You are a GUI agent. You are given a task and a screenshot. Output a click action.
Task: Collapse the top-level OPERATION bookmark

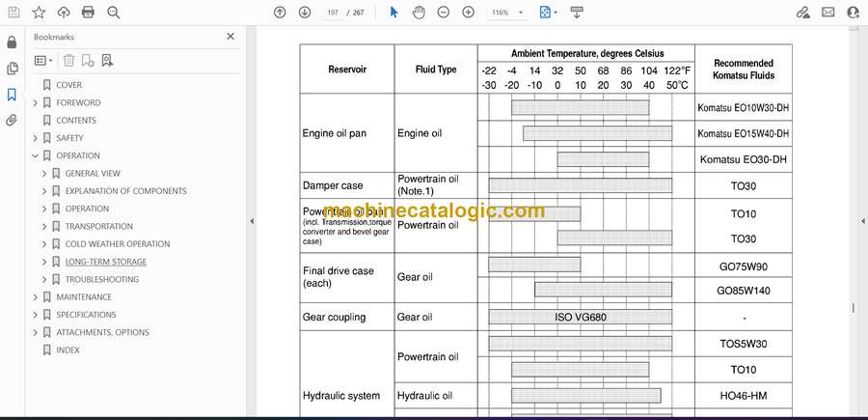click(36, 155)
